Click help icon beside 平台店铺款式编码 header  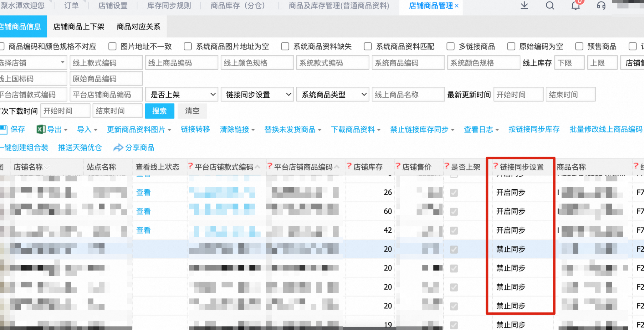(x=190, y=166)
